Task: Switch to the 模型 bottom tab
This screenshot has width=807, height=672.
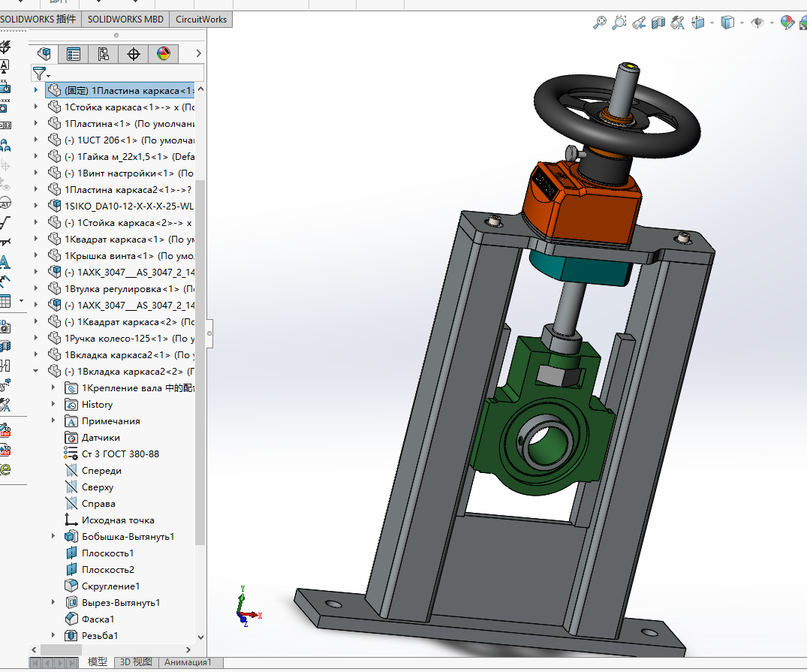Action: (98, 662)
